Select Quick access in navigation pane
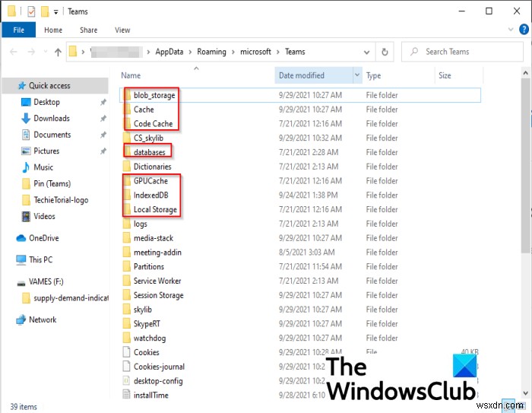This screenshot has width=532, height=413. pyautogui.click(x=55, y=86)
